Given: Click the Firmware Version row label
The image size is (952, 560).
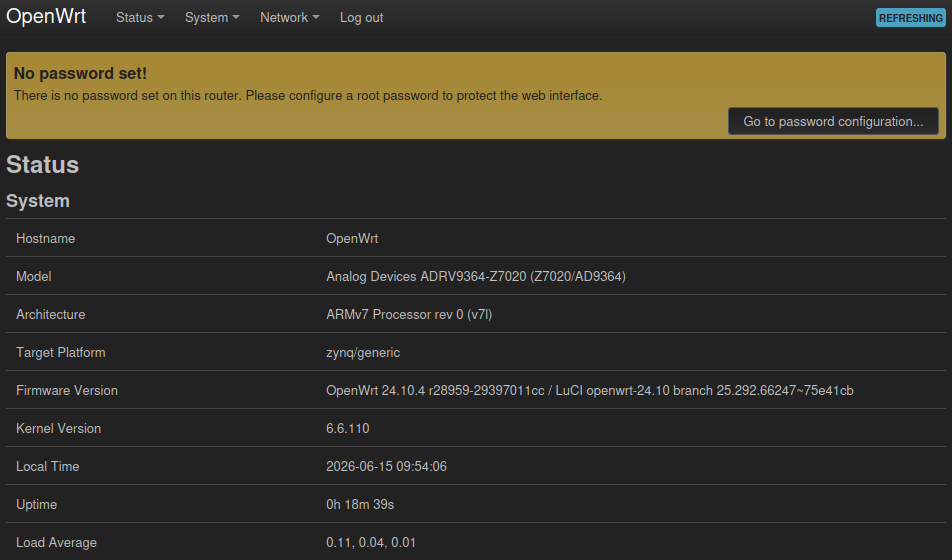Looking at the screenshot, I should pos(67,391).
